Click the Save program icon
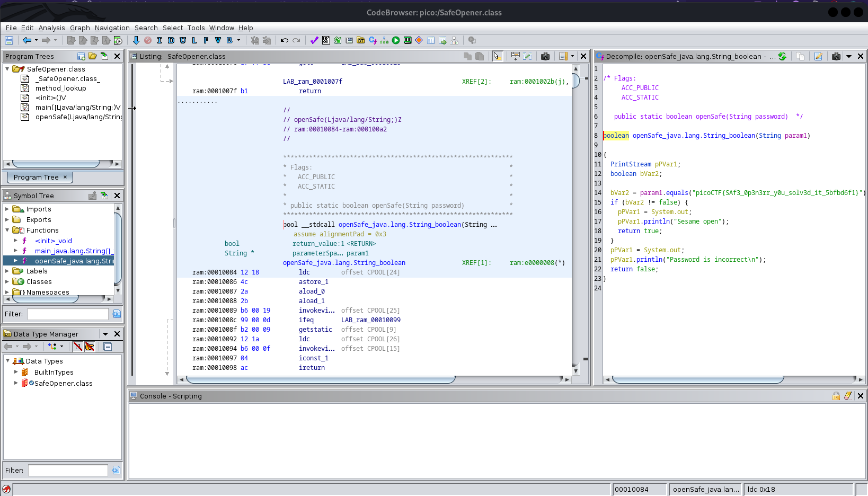 (9, 40)
